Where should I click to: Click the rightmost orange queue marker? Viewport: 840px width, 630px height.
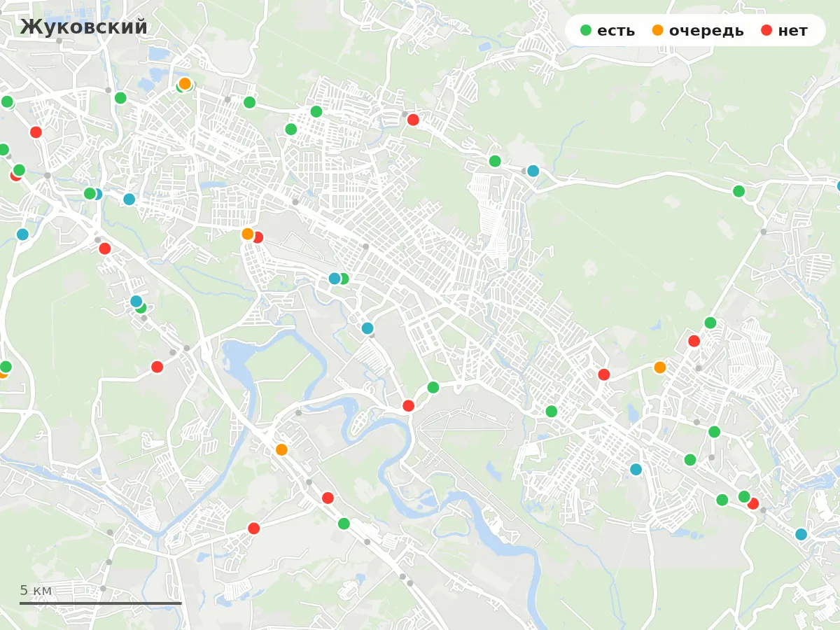coord(659,367)
